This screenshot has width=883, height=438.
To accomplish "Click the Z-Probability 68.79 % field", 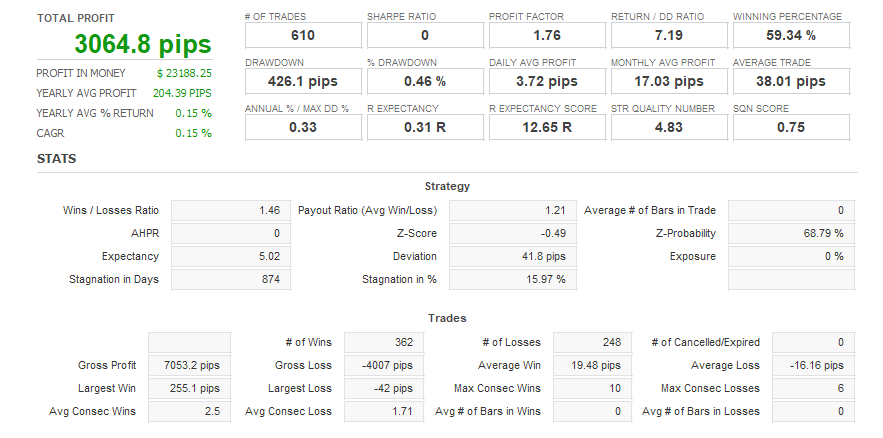I will [789, 233].
